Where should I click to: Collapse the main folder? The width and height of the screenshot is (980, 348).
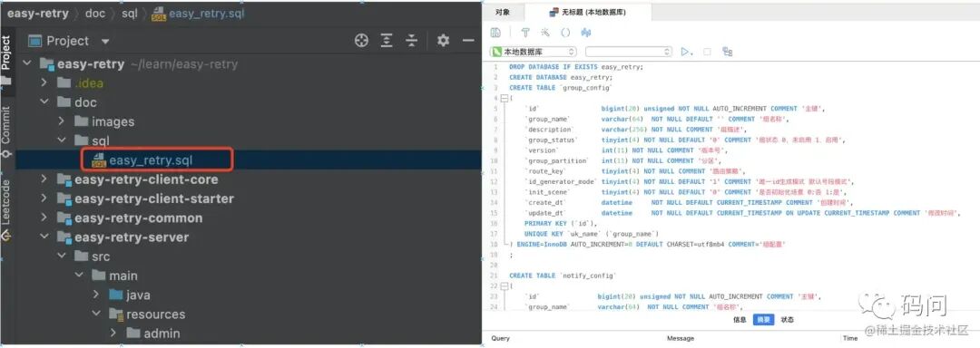pyautogui.click(x=79, y=275)
